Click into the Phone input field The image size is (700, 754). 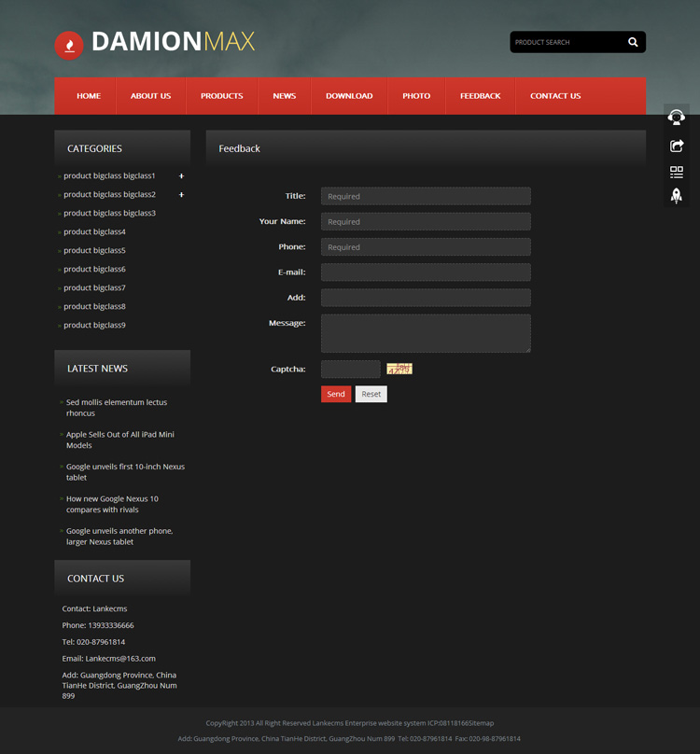pyautogui.click(x=426, y=247)
